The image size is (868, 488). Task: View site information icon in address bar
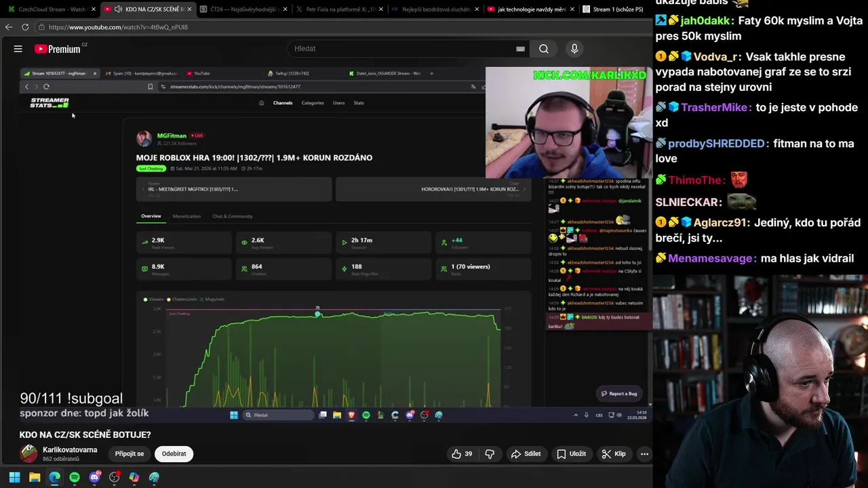click(41, 27)
